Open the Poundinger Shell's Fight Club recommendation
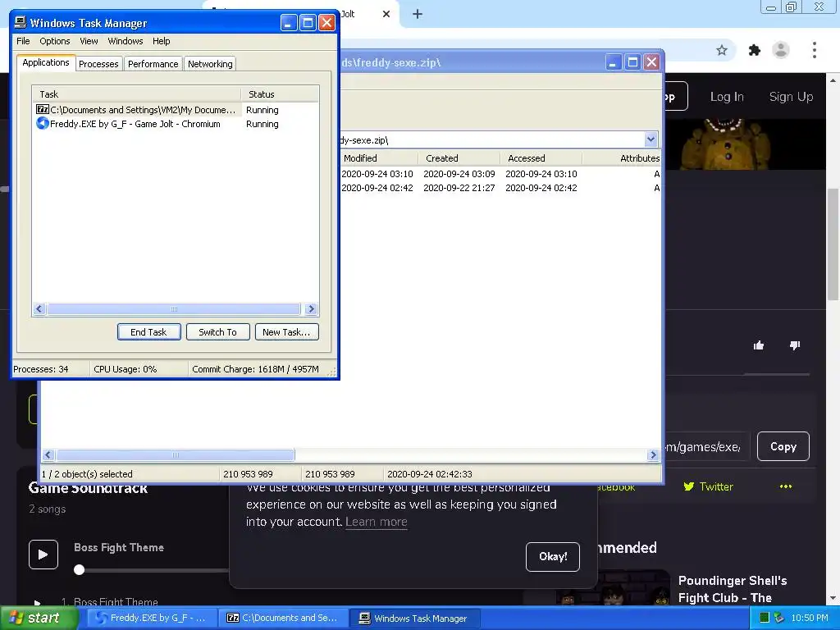Image resolution: width=840 pixels, height=630 pixels. [733, 589]
